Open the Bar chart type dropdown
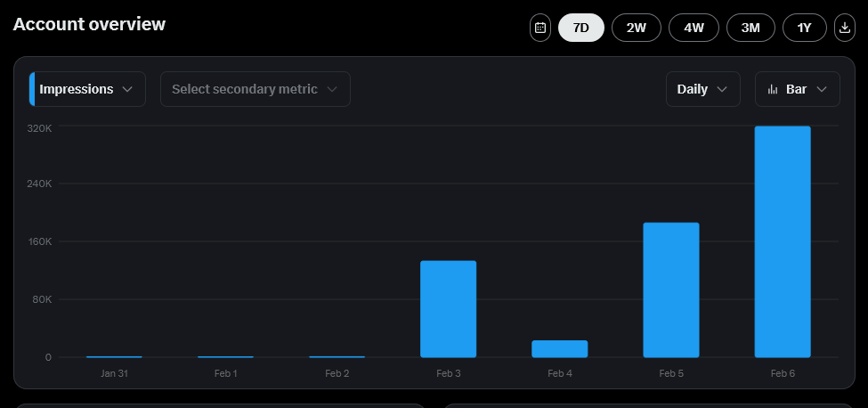 pyautogui.click(x=797, y=89)
